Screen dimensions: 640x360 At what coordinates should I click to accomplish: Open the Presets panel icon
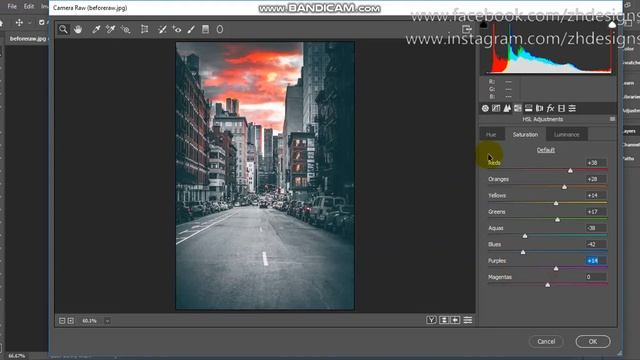tap(572, 108)
